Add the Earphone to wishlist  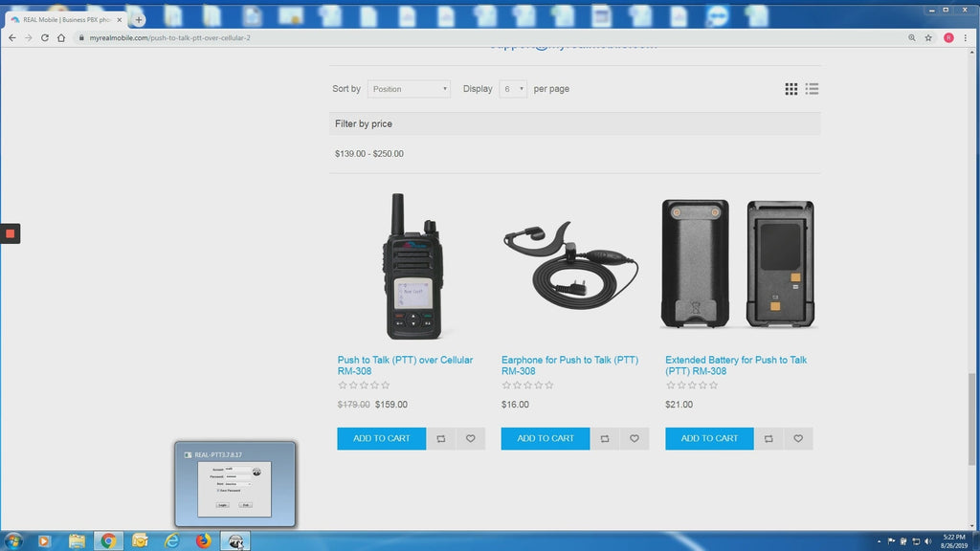point(635,438)
